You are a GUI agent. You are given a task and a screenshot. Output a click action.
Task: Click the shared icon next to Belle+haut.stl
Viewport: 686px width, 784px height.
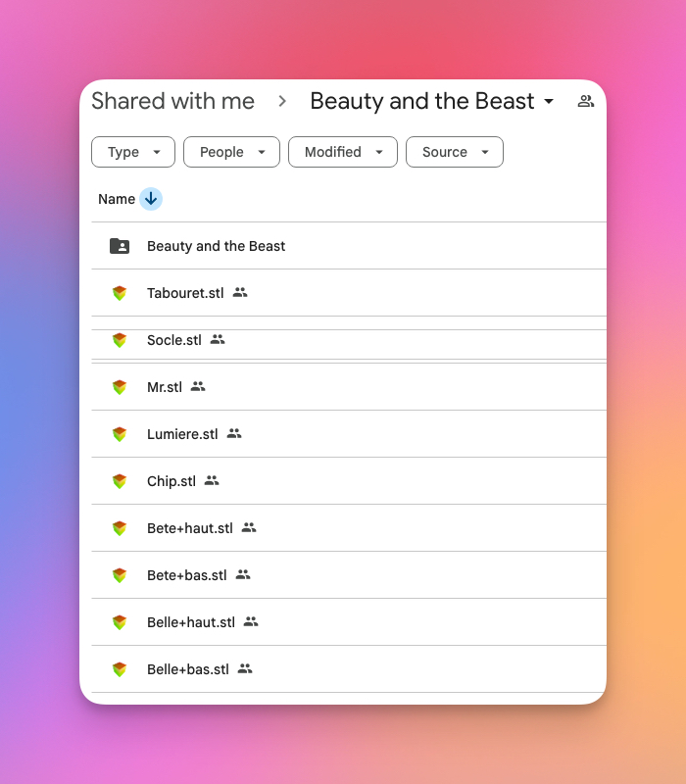(251, 621)
